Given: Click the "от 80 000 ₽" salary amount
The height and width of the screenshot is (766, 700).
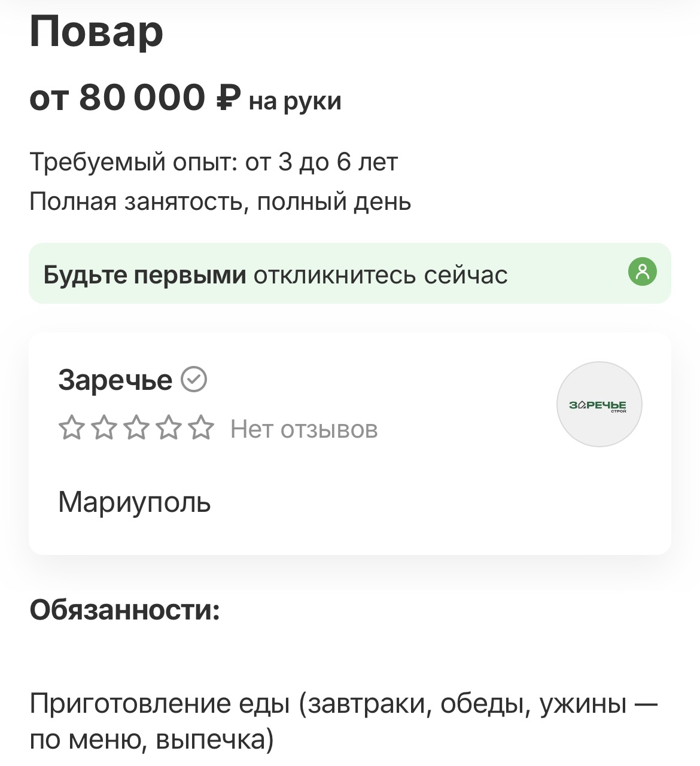Looking at the screenshot, I should click(135, 97).
